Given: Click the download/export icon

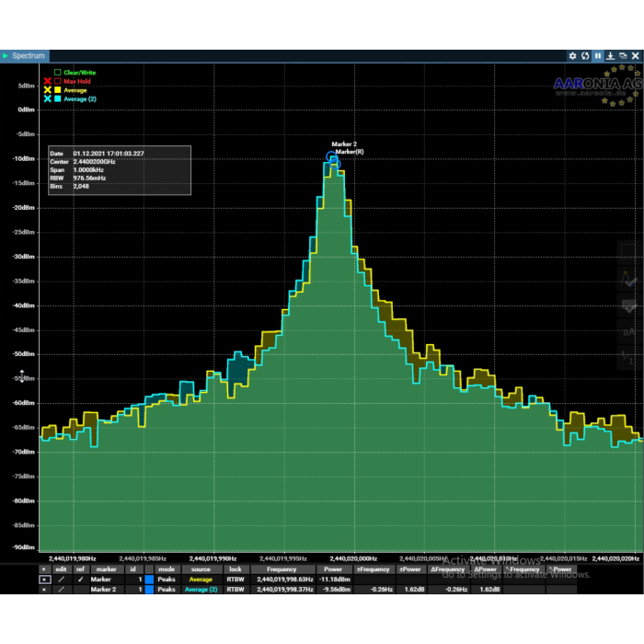Looking at the screenshot, I should (610, 56).
